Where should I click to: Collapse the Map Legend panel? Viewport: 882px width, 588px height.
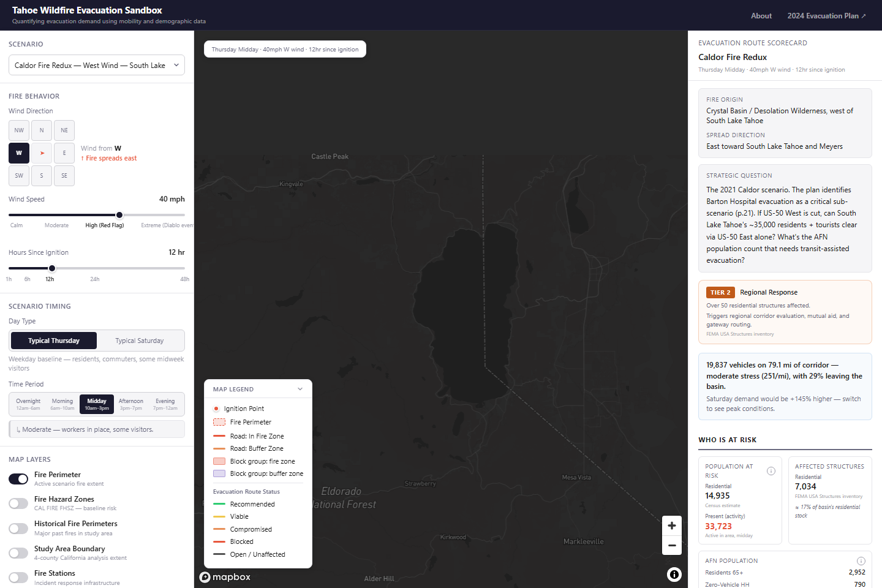(x=300, y=389)
